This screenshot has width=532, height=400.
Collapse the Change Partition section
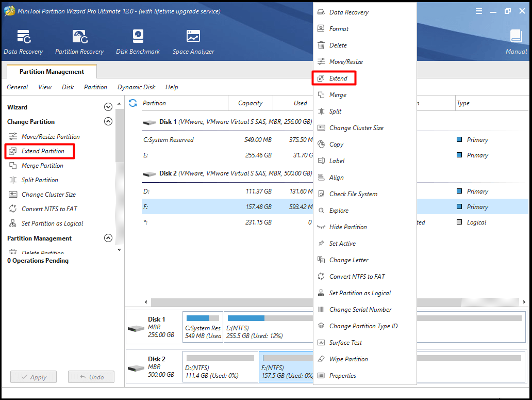108,121
